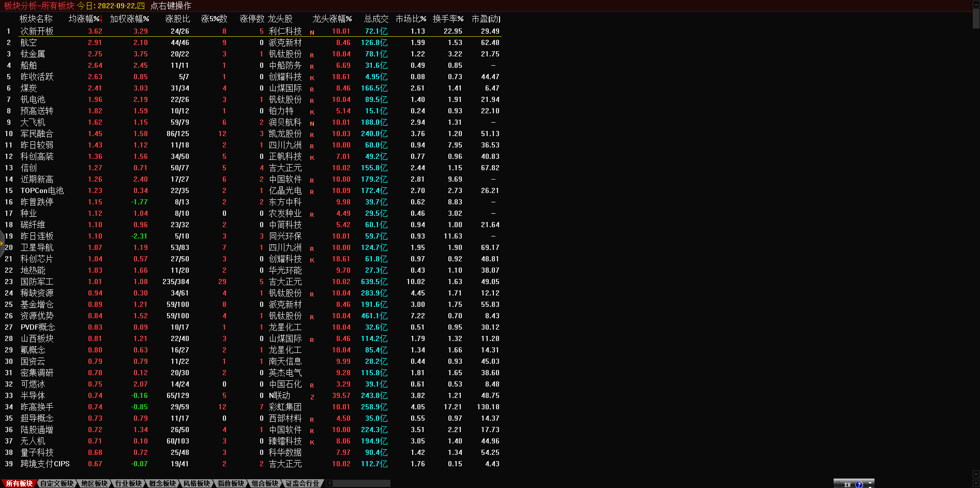Click tab bar scroll-left arrow

(329, 483)
